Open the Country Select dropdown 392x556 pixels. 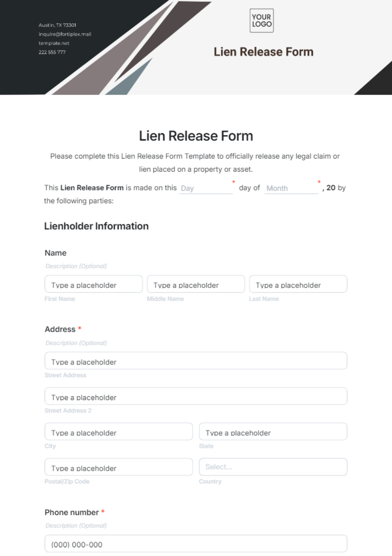pyautogui.click(x=273, y=467)
